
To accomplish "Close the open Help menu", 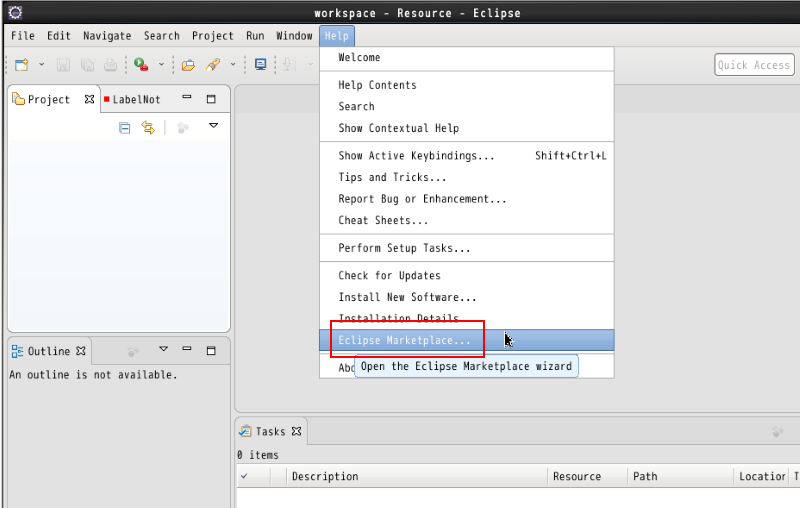I will pyautogui.click(x=337, y=36).
